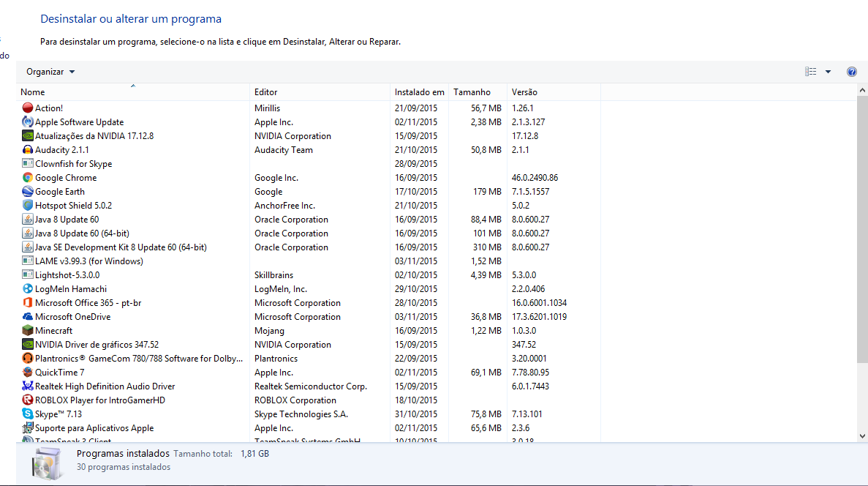Select the Plantronics GameCom icon

click(27, 358)
